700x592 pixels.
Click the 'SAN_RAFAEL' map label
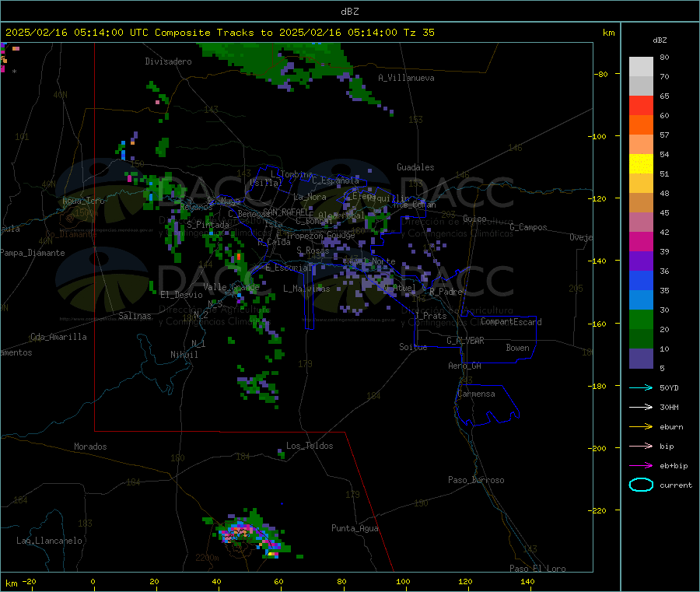click(x=288, y=212)
